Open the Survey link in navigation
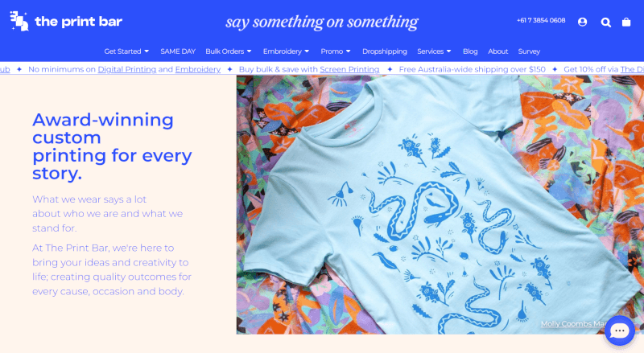This screenshot has height=353, width=644. [529, 51]
